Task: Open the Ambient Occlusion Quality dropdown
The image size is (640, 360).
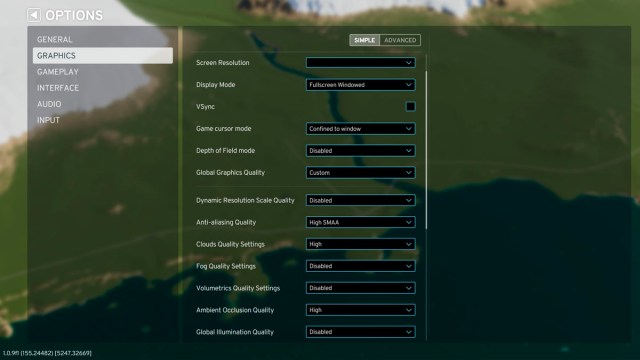Action: point(361,310)
